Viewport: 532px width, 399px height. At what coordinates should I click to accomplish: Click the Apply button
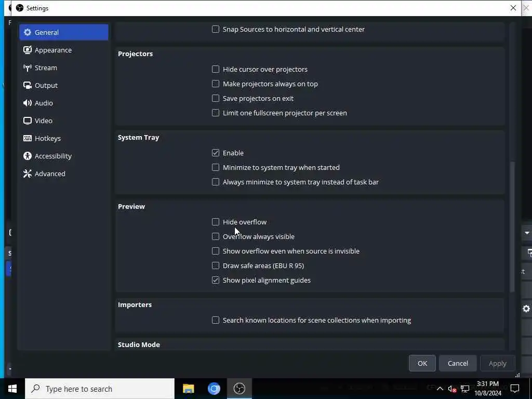tap(497, 363)
